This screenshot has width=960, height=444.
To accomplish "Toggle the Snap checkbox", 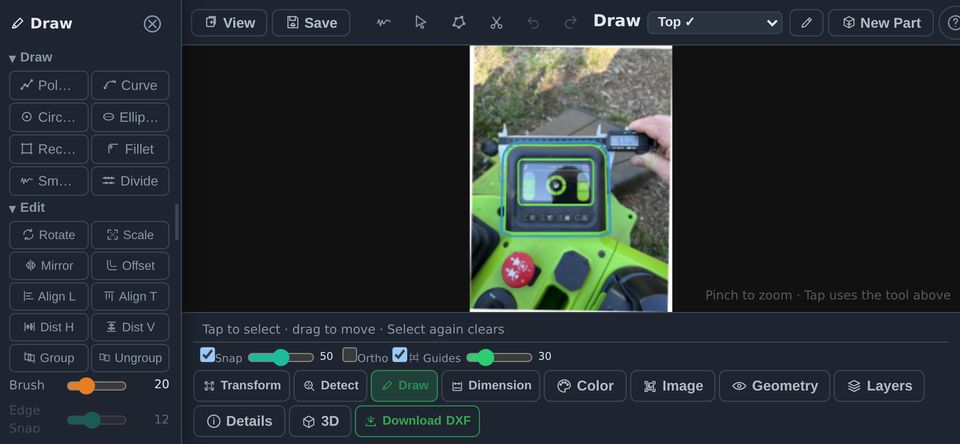I will tap(208, 355).
